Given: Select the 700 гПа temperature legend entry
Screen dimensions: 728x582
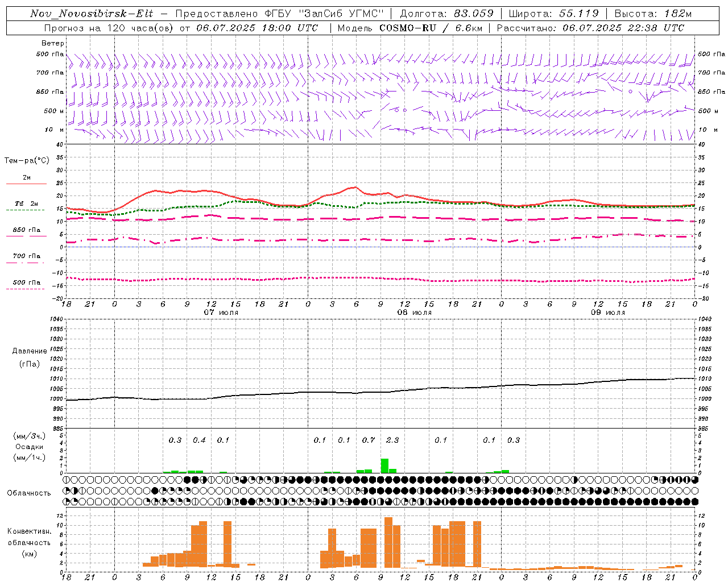Looking at the screenshot, I should point(27,256).
